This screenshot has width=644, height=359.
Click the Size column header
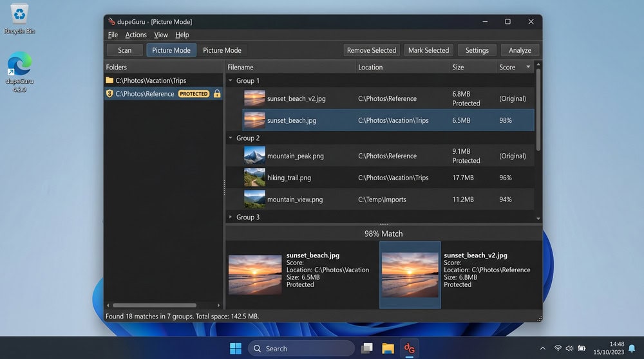click(x=473, y=67)
